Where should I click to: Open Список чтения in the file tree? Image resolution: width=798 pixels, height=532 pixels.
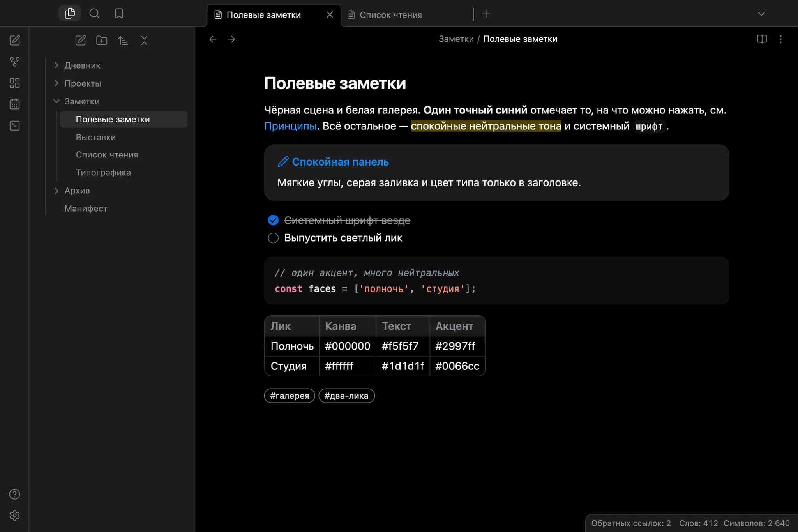click(107, 155)
